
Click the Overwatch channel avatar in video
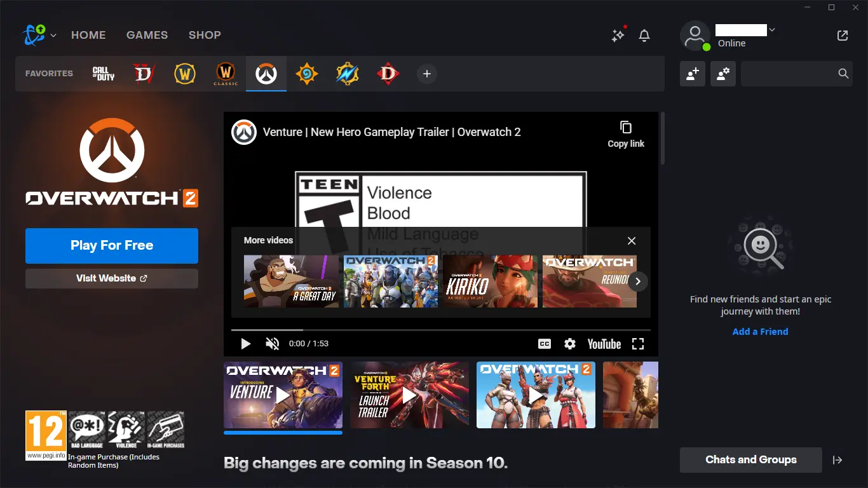(244, 132)
